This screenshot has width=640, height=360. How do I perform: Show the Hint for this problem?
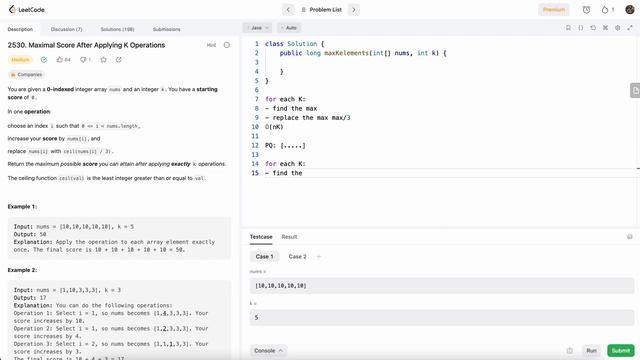(211, 45)
